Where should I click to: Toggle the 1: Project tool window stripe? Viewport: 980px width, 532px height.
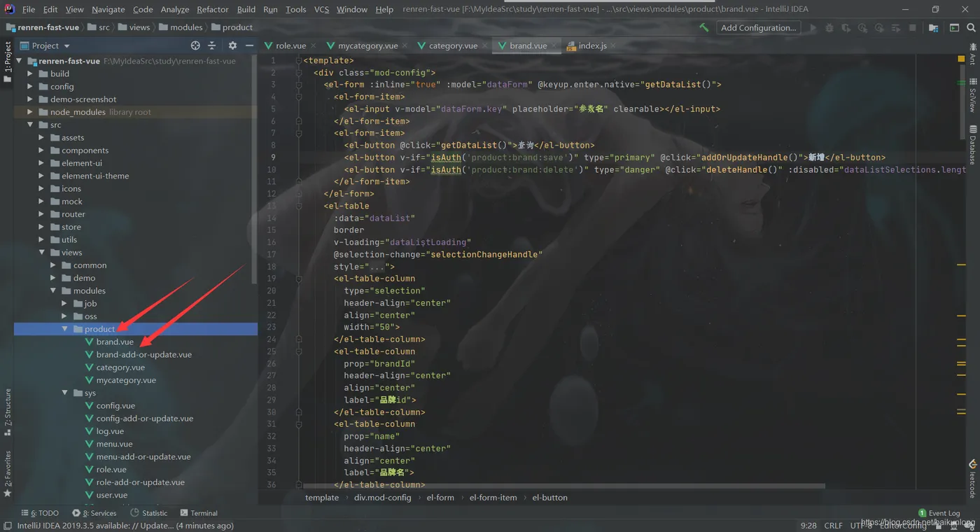(8, 62)
